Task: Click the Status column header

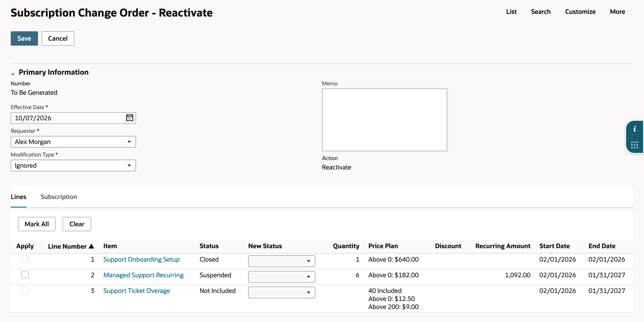Action: (209, 246)
